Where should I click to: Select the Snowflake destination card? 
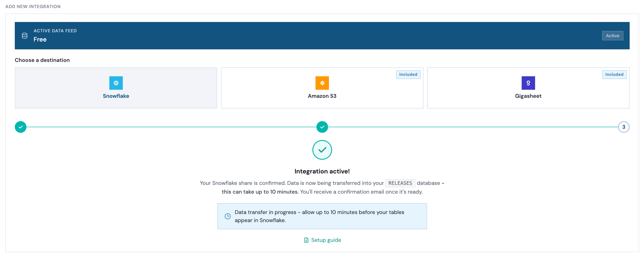(116, 88)
